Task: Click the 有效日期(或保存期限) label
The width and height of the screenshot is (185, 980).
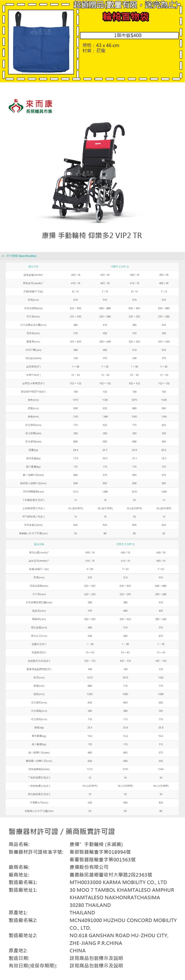Action: tap(33, 966)
